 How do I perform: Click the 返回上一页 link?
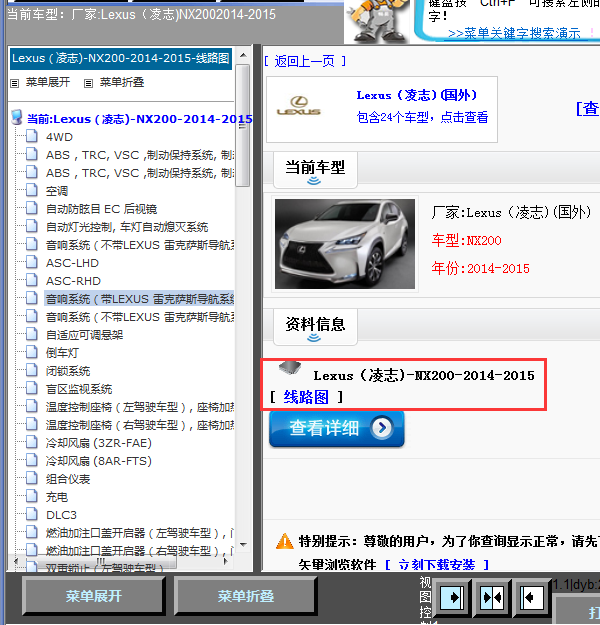305,61
